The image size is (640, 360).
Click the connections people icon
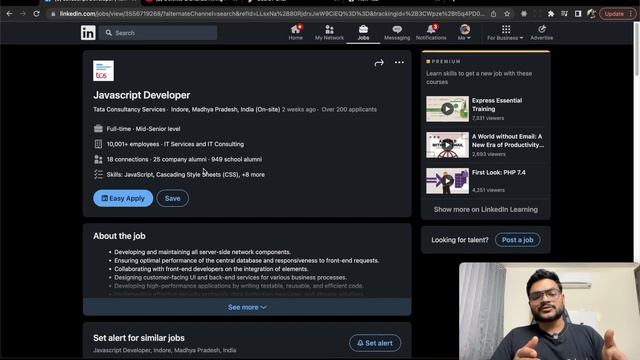[x=98, y=159]
